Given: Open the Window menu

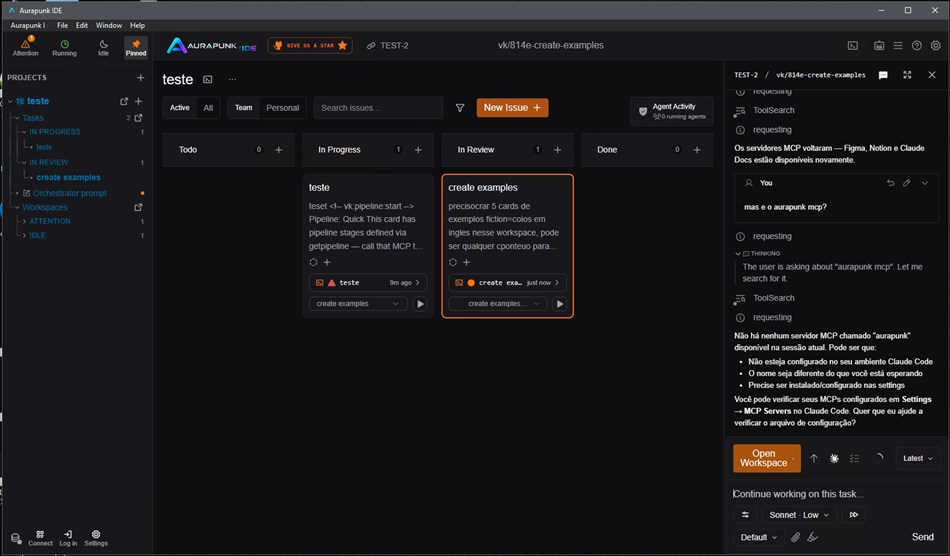Looking at the screenshot, I should (x=108, y=25).
